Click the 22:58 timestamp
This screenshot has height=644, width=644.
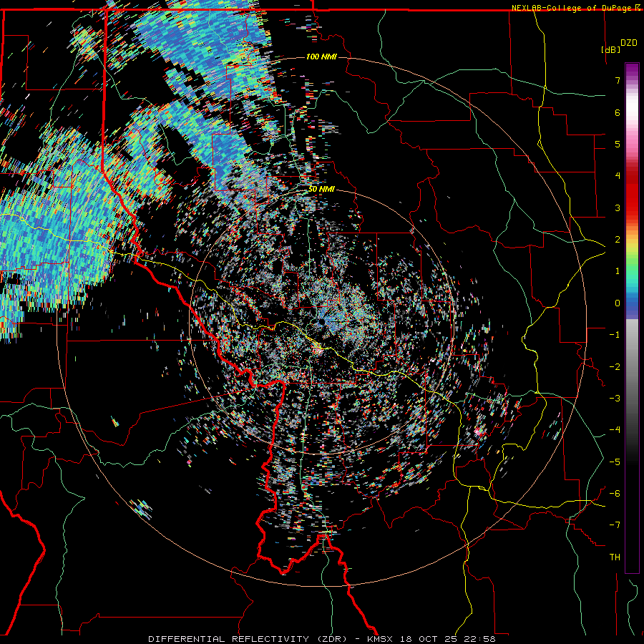480,639
